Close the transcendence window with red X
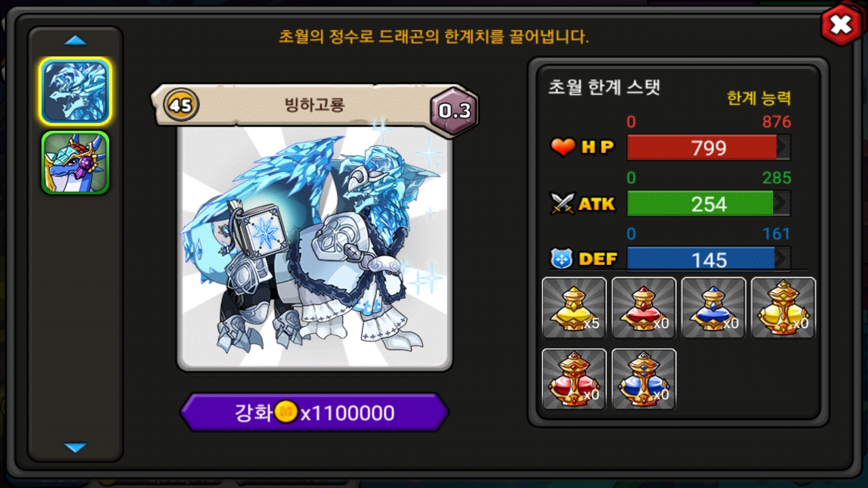 tap(841, 25)
